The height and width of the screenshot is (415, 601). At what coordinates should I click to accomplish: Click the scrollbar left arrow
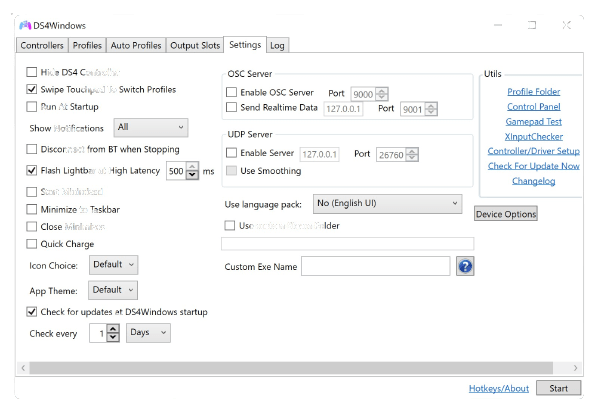pyautogui.click(x=23, y=368)
